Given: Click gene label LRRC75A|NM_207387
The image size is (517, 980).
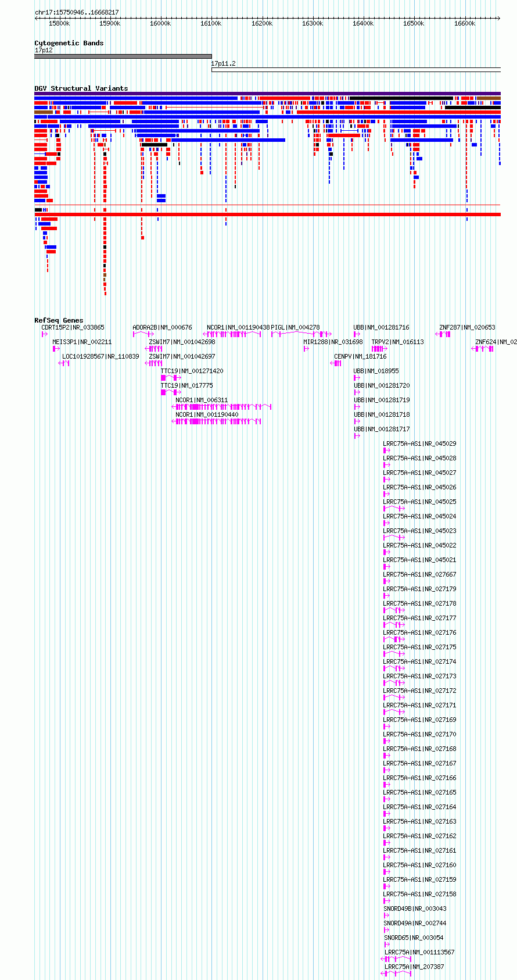Looking at the screenshot, I should [414, 967].
